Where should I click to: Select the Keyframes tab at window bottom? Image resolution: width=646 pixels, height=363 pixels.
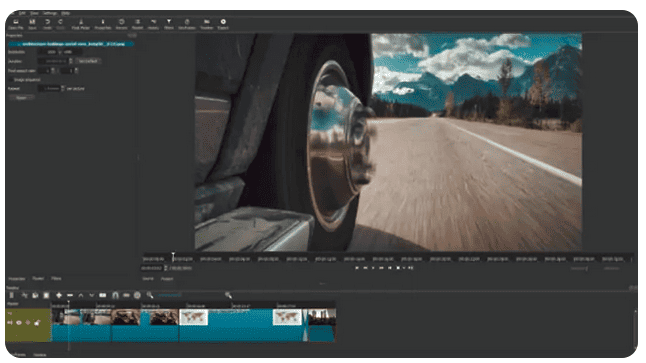coord(18,354)
